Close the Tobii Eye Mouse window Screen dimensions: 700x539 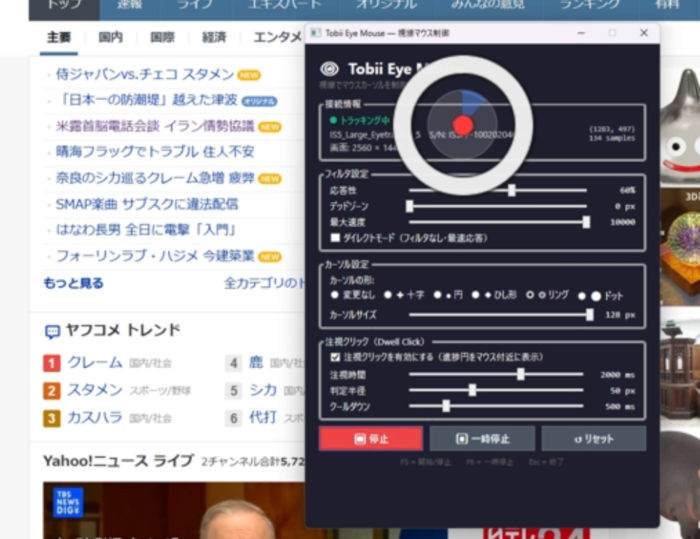644,33
